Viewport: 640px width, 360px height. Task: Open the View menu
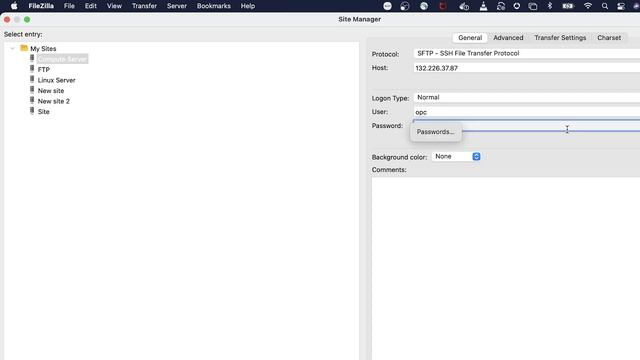[114, 6]
